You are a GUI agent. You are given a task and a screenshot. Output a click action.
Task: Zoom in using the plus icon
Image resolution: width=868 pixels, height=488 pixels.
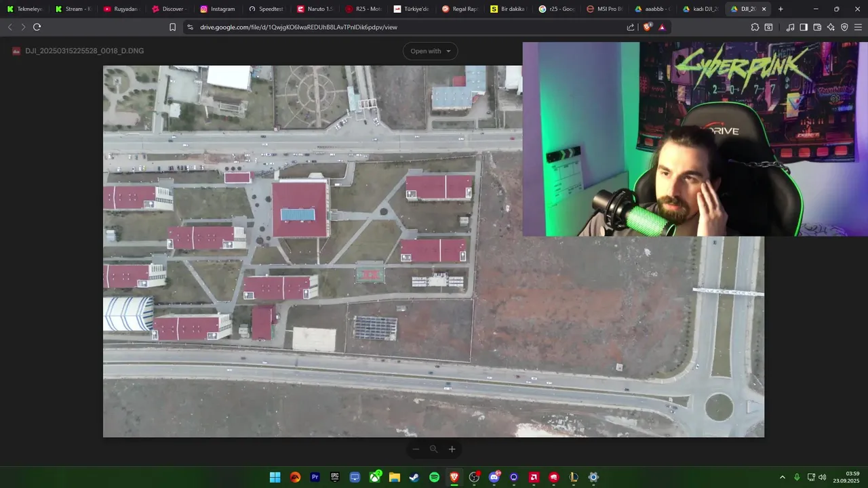452,449
